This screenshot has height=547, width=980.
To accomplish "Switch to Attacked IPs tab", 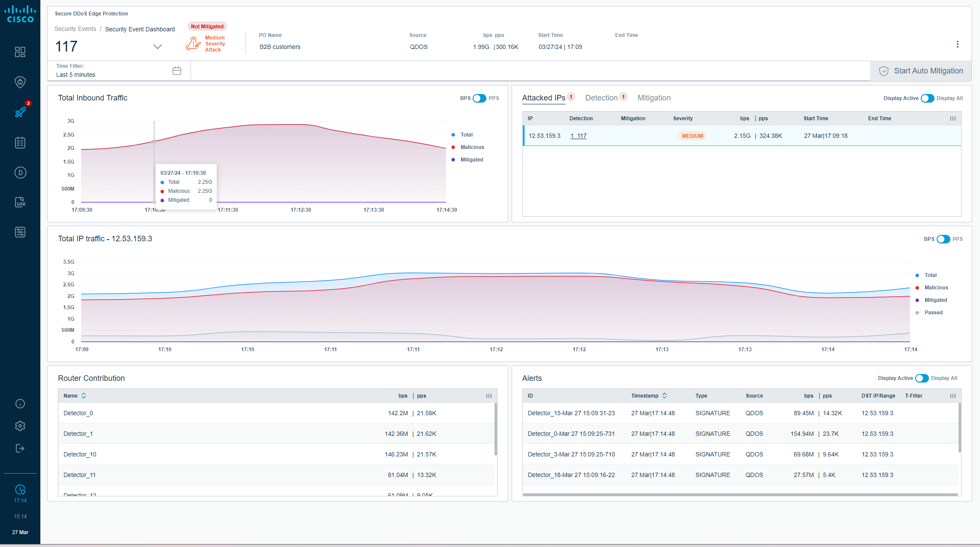I will (543, 98).
